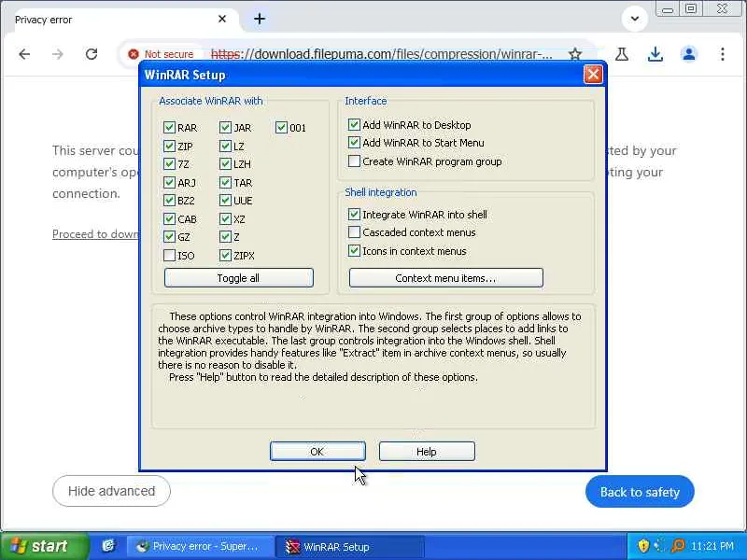Toggle the BZ2 checkbox

click(x=169, y=200)
